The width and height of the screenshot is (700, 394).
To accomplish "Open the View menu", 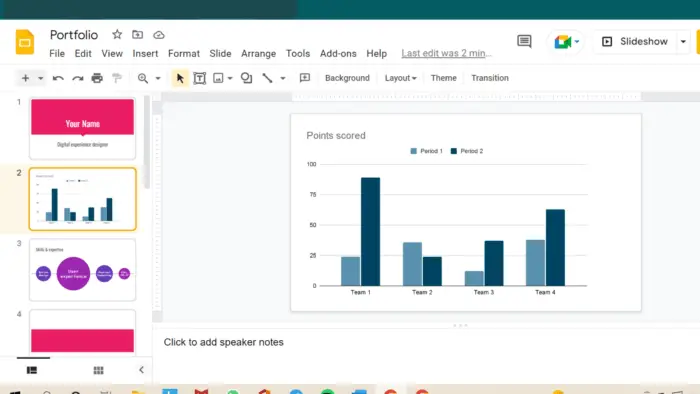I will coord(112,54).
